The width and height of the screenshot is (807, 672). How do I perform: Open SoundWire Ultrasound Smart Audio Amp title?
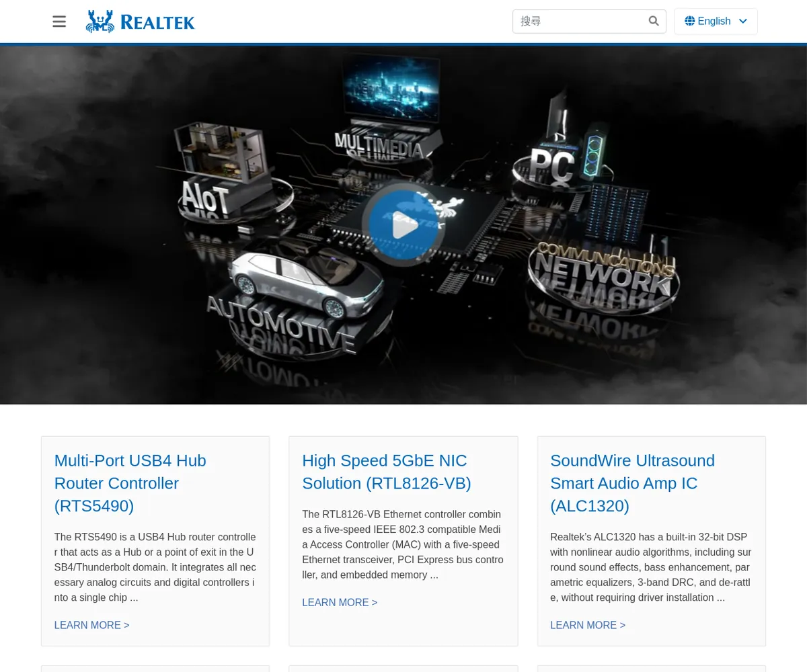[x=632, y=483]
